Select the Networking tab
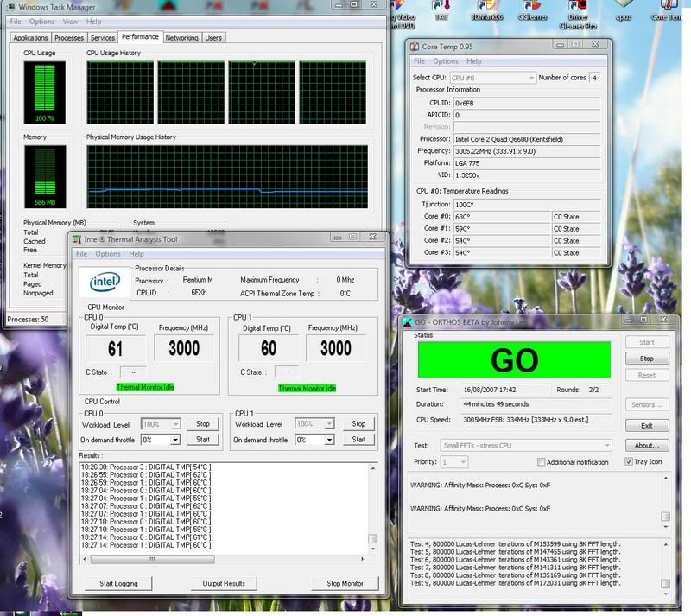 click(x=182, y=38)
